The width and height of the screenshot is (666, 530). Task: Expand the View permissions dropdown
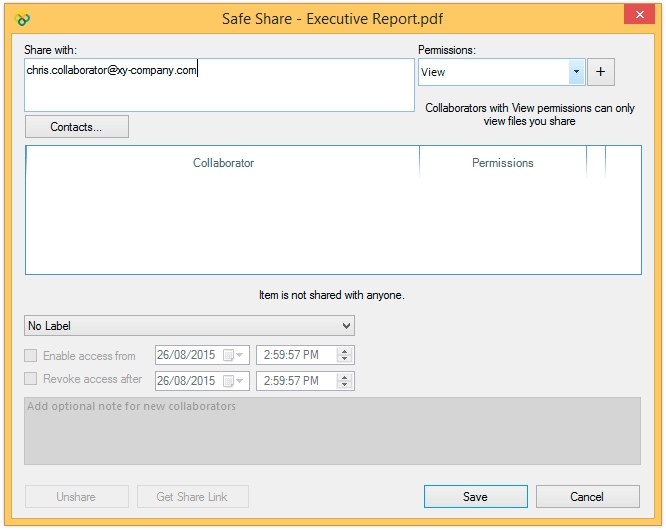(576, 72)
